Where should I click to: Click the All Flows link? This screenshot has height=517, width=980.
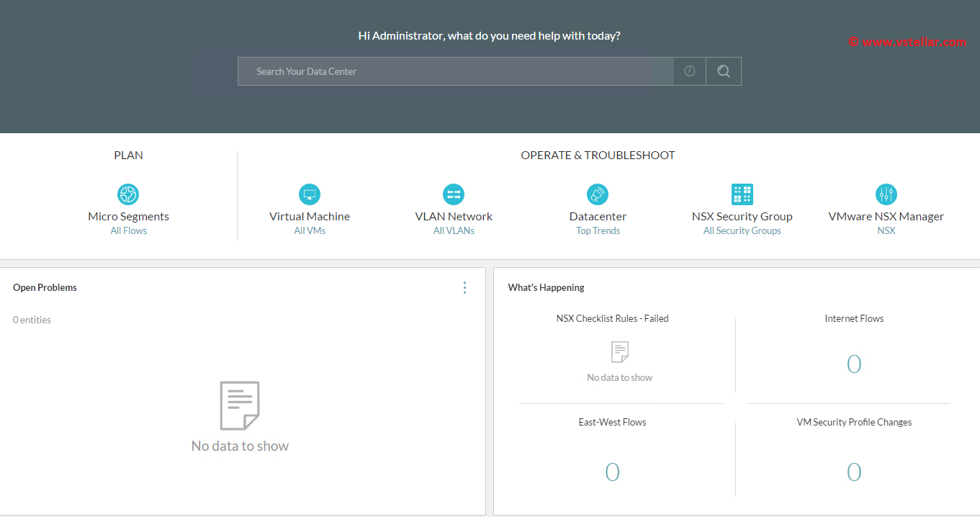[x=128, y=231]
